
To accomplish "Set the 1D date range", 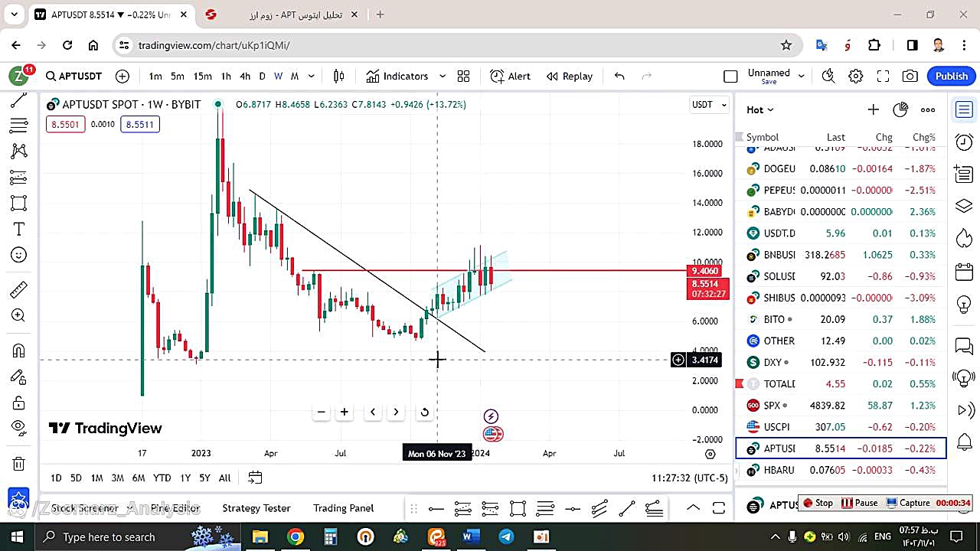I will click(56, 478).
